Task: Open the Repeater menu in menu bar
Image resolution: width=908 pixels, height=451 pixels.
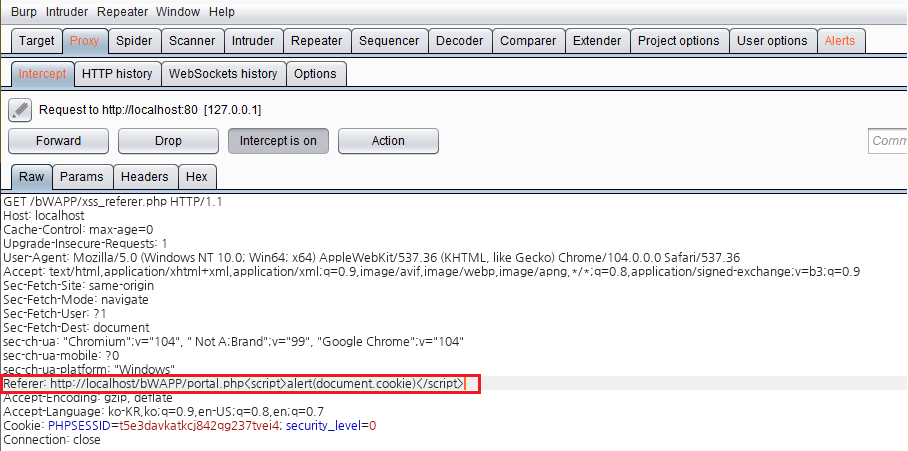Action: click(x=122, y=12)
